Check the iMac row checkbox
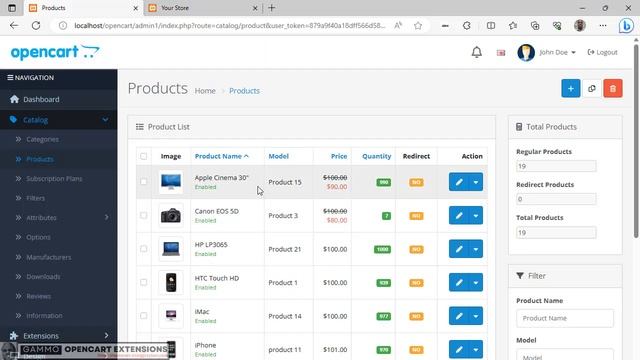 tap(143, 316)
